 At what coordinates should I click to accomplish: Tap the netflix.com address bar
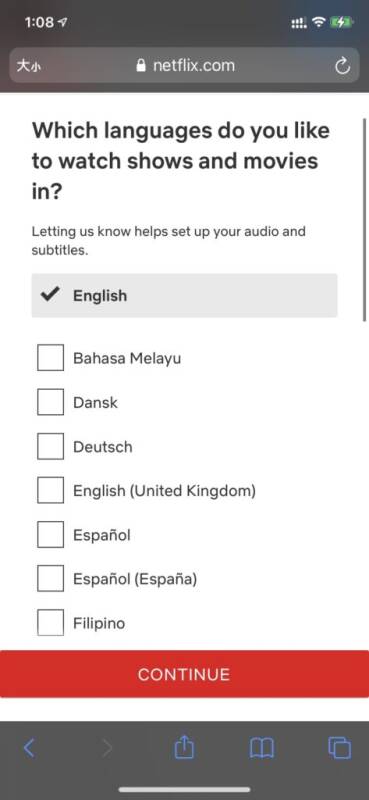tap(184, 66)
